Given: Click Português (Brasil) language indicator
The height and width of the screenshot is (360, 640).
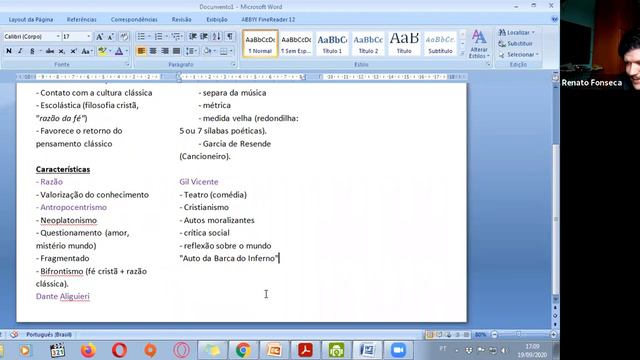Looking at the screenshot, I should (49, 335).
